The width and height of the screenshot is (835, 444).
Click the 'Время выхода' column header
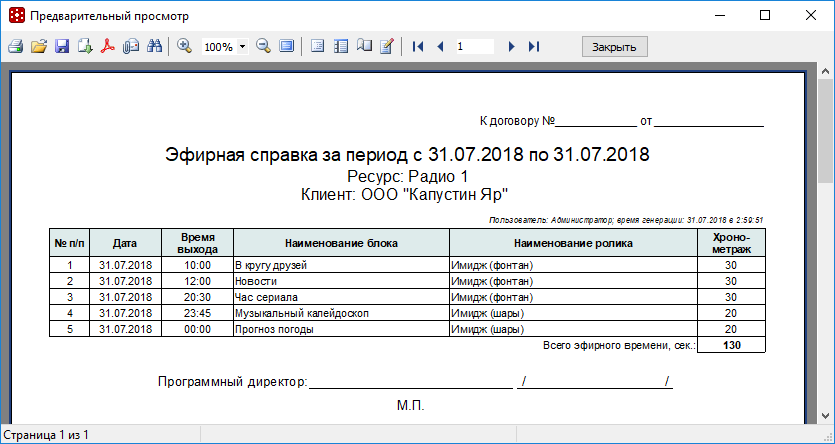point(198,243)
